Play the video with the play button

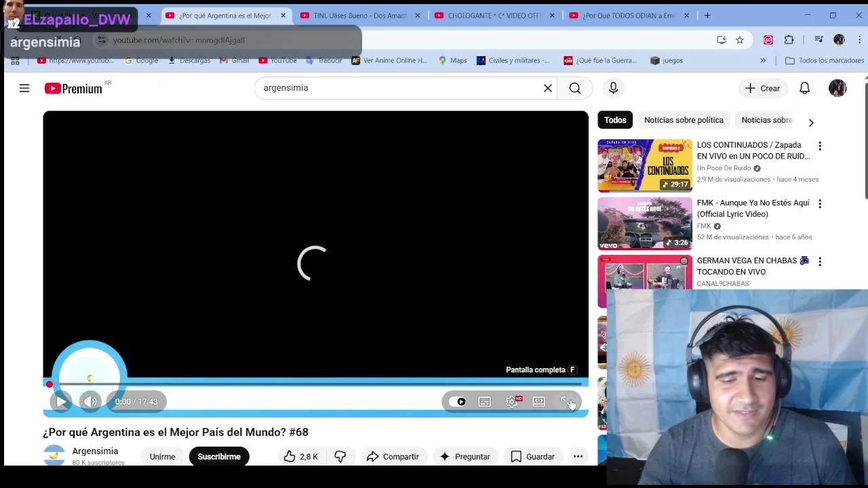[60, 401]
